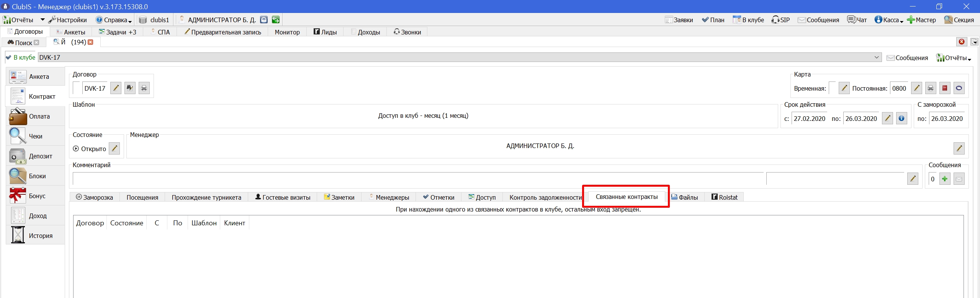Screen dimensions: 980x298
Task: Toggle the Временная card checkbox
Action: [x=832, y=88]
